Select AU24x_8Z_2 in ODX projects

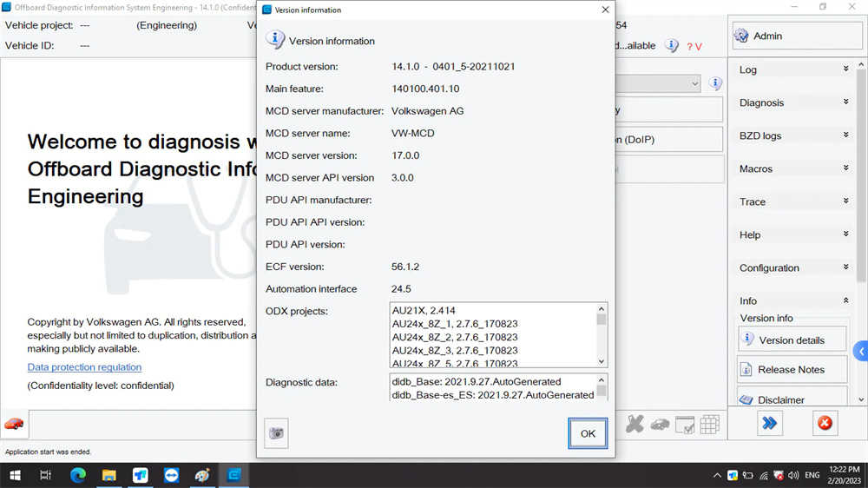[455, 337]
